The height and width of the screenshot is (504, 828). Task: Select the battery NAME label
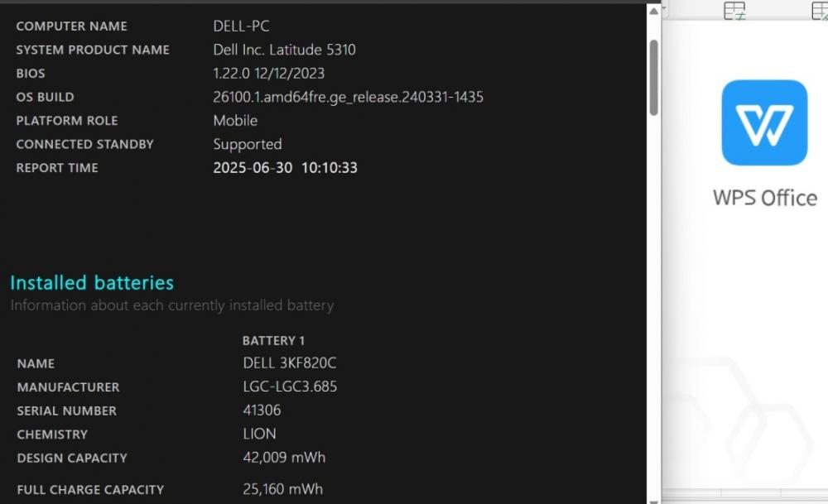36,363
